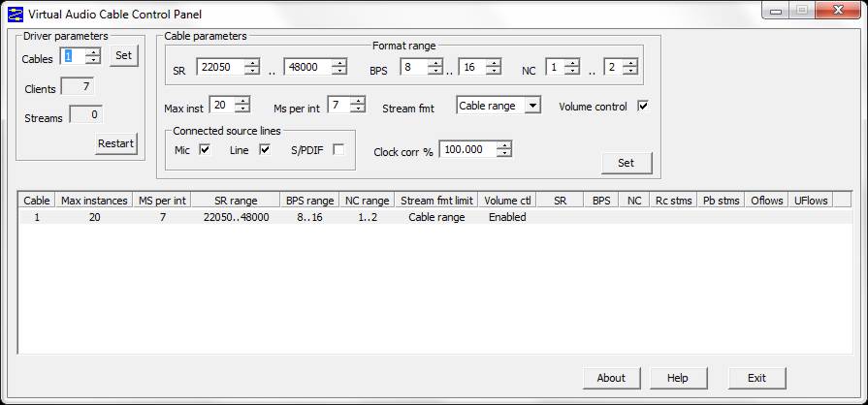The height and width of the screenshot is (405, 868).
Task: Adjust the Ms per int spinner
Action: [x=358, y=105]
